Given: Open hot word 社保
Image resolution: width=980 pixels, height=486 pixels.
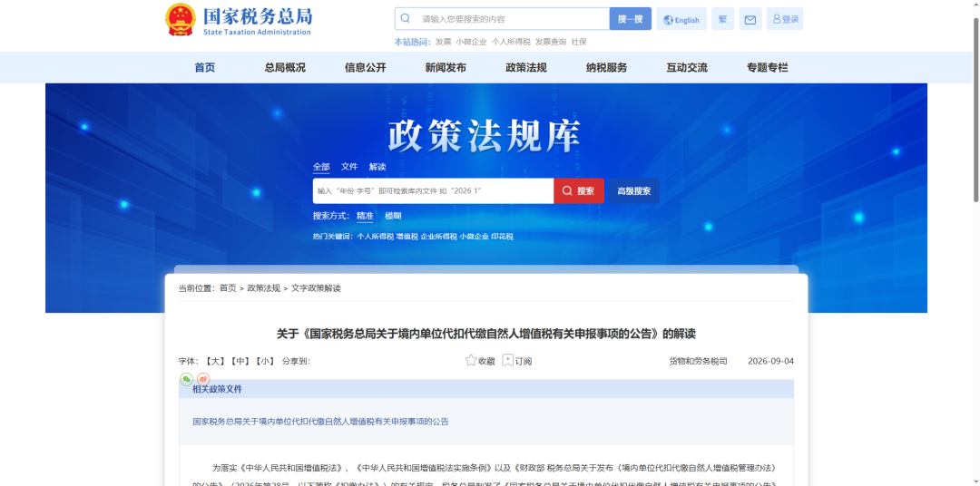Looking at the screenshot, I should pyautogui.click(x=579, y=42).
